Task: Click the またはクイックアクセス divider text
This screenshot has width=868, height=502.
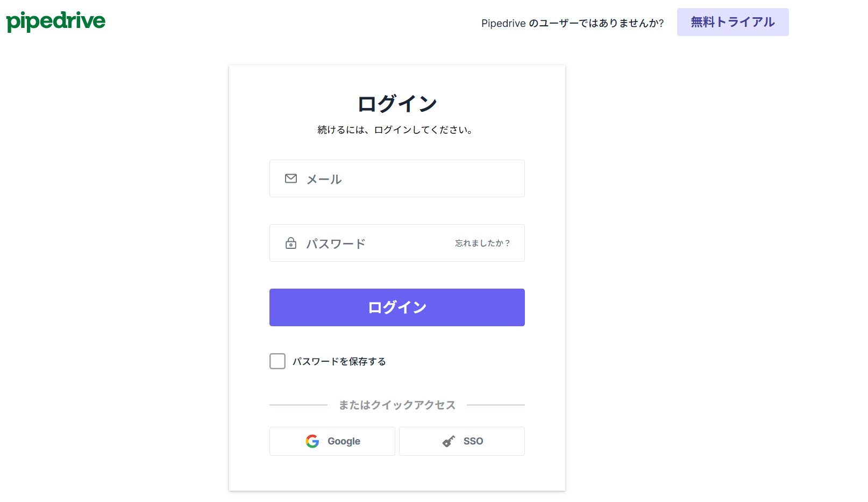Action: pyautogui.click(x=397, y=405)
